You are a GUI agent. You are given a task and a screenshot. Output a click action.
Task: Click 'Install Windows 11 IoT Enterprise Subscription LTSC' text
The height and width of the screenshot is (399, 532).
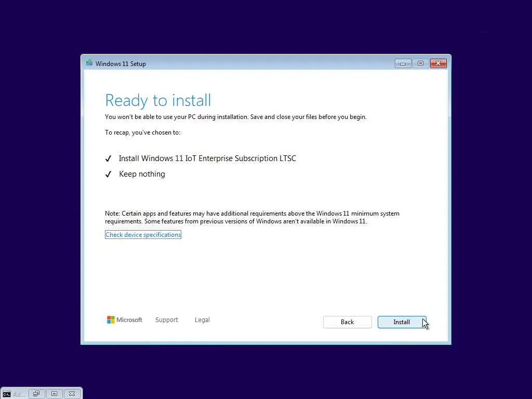click(207, 158)
